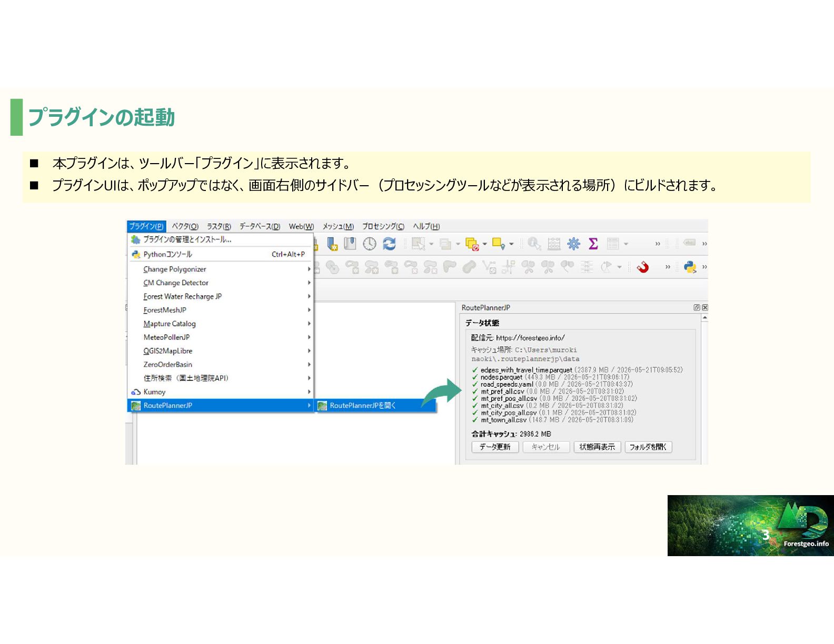834x644 pixels.
Task: Expand the Select by Location dropdown arrow
Action: pos(511,244)
